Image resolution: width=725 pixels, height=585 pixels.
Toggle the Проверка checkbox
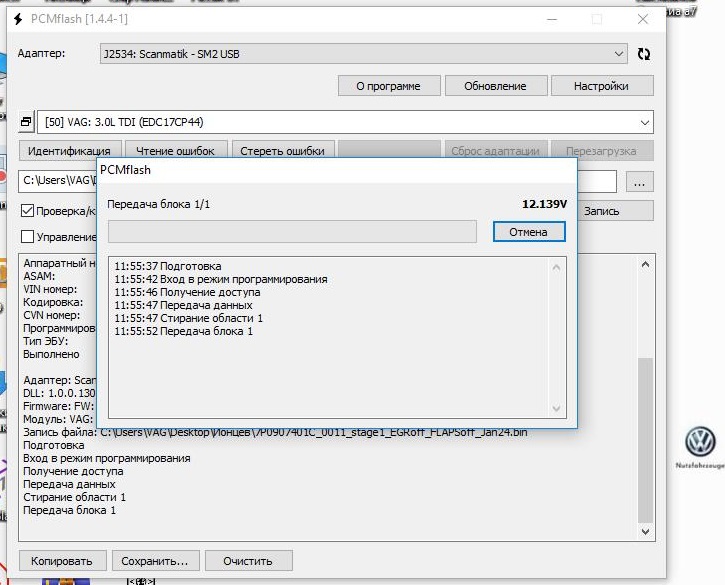pyautogui.click(x=27, y=211)
